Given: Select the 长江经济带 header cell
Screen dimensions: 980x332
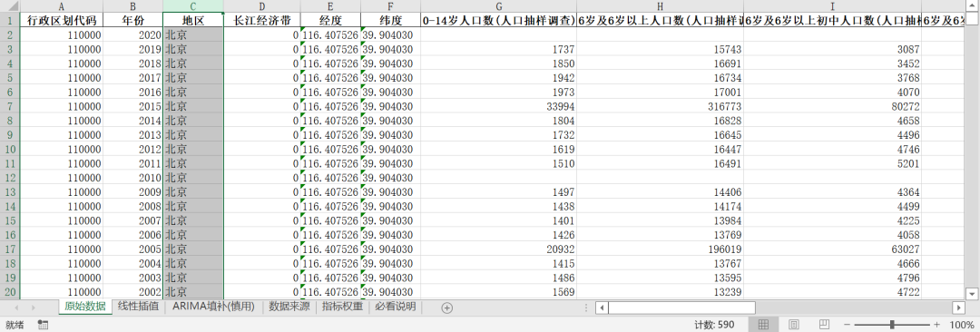Looking at the screenshot, I should [x=262, y=20].
